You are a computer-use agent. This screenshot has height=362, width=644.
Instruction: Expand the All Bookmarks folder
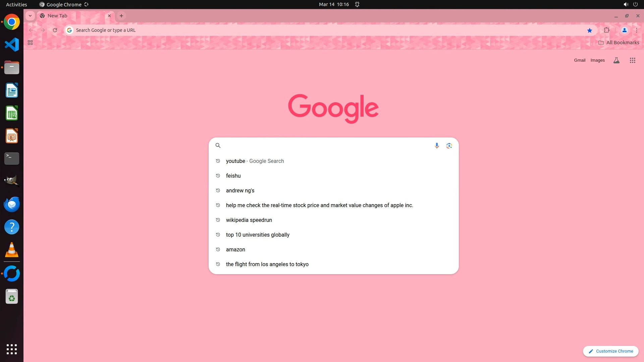pos(619,43)
